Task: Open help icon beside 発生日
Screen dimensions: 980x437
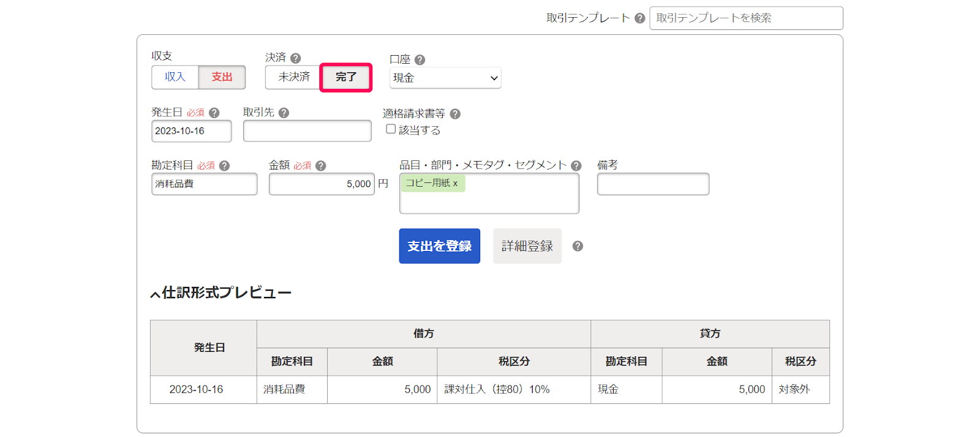Action: coord(214,113)
